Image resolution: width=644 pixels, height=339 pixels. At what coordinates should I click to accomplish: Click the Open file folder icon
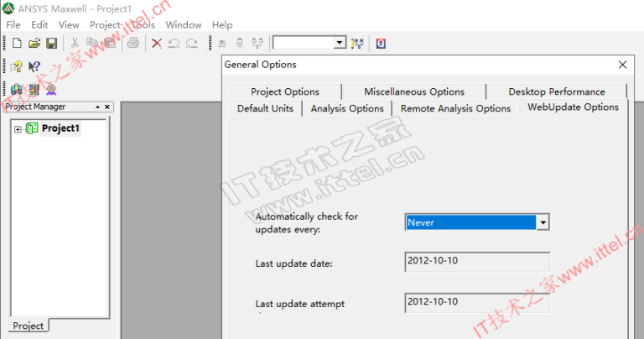34,43
